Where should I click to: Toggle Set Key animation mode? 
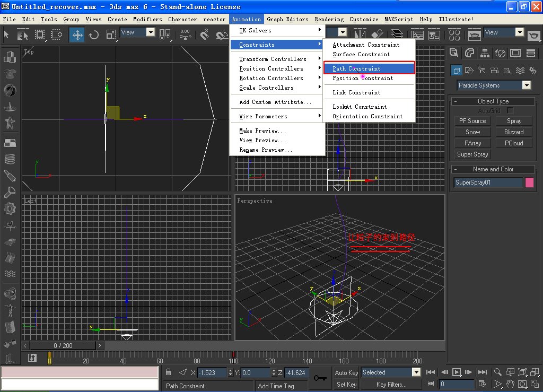[x=346, y=385]
